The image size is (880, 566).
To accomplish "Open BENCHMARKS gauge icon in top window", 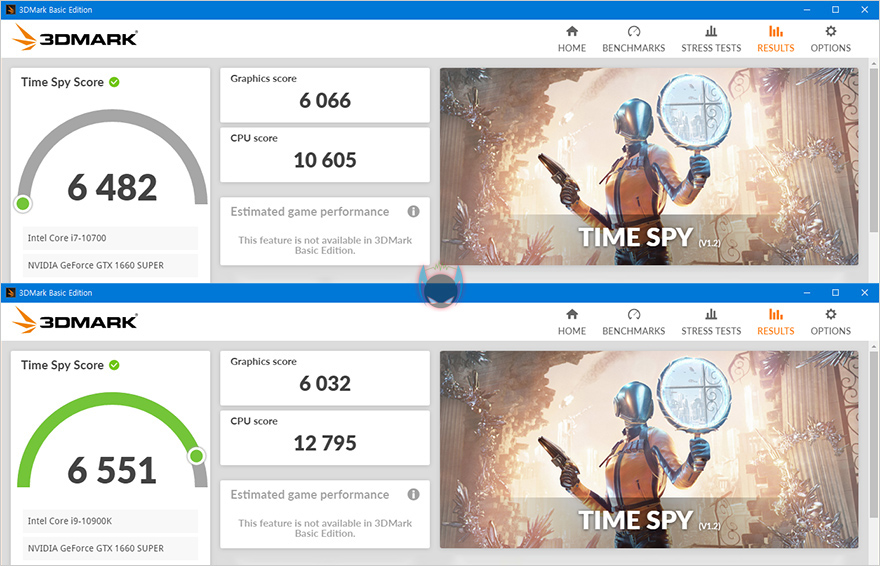I will click(x=634, y=31).
